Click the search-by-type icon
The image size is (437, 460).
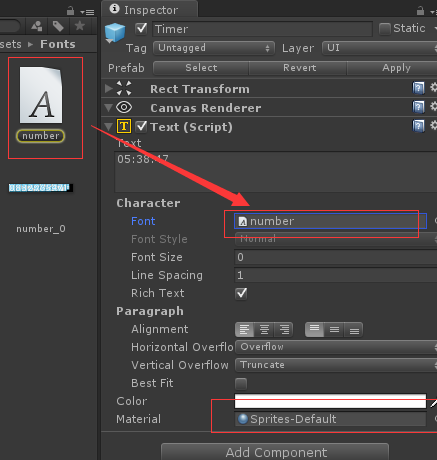[37, 26]
